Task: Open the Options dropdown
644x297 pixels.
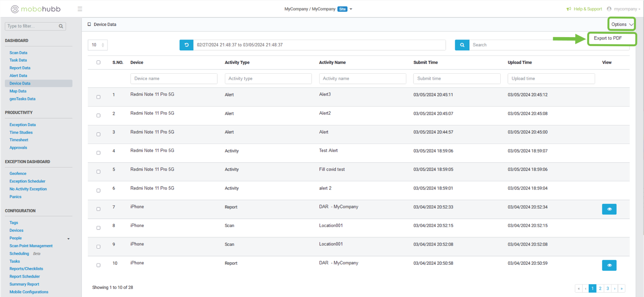Action: pyautogui.click(x=621, y=24)
